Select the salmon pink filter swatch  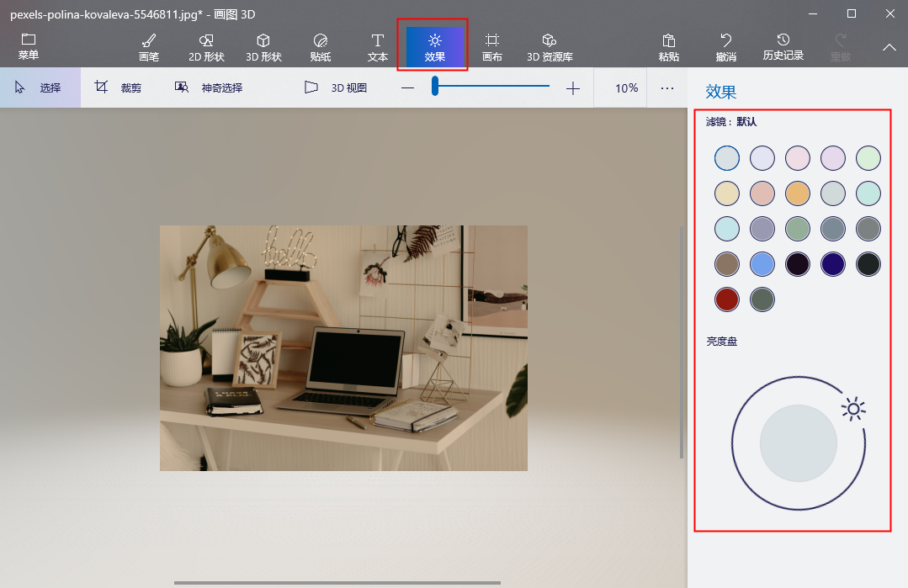click(762, 193)
